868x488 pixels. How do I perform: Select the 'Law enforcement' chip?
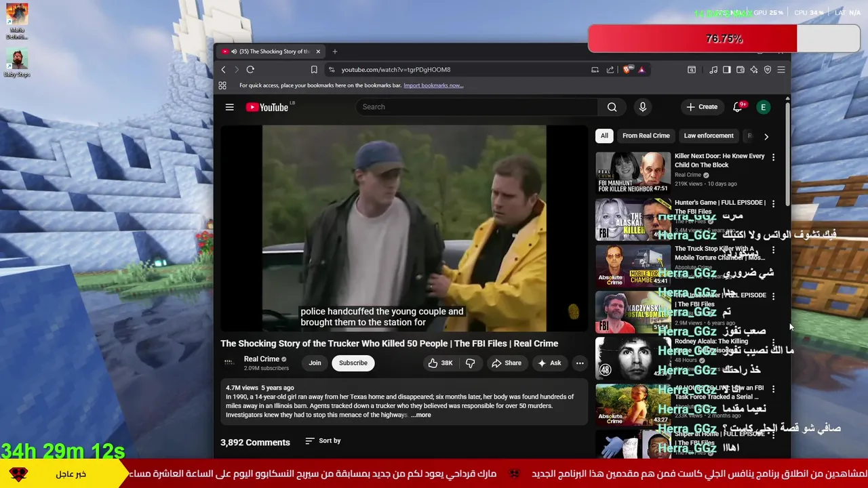click(x=709, y=136)
